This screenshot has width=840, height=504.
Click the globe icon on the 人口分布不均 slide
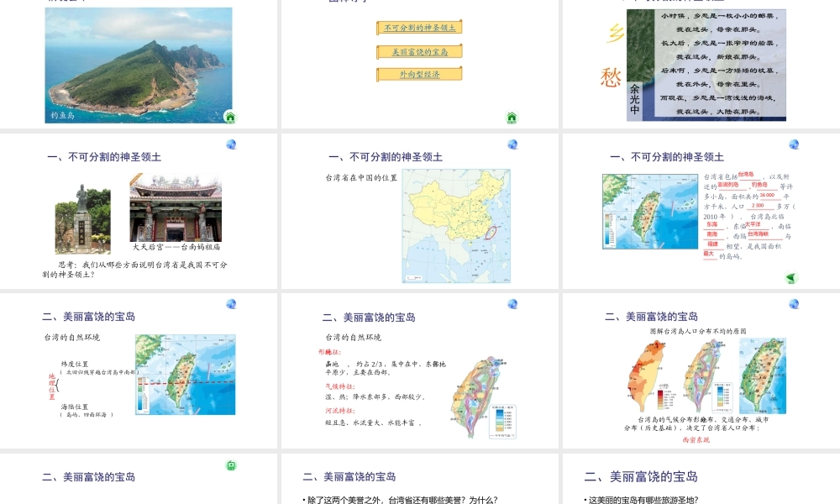pos(794,304)
